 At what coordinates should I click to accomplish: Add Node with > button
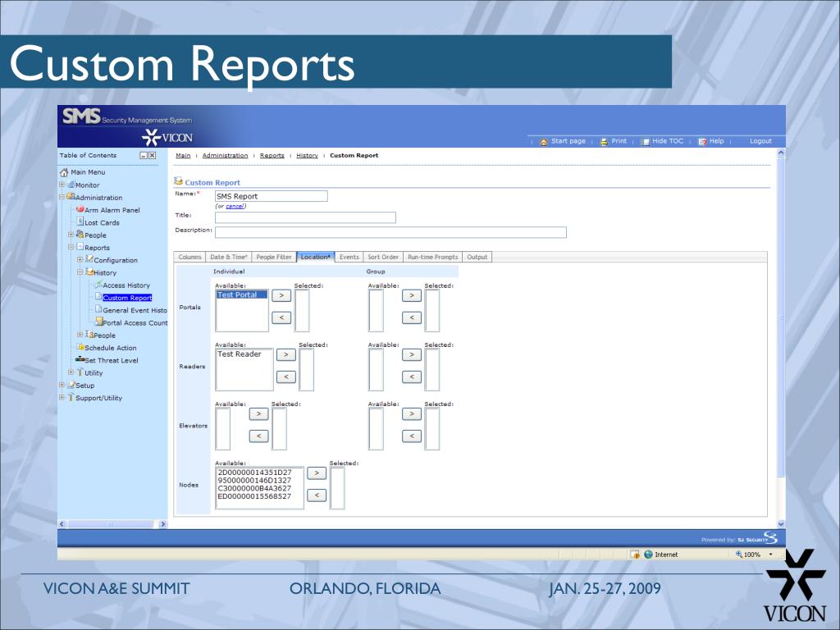pos(317,473)
